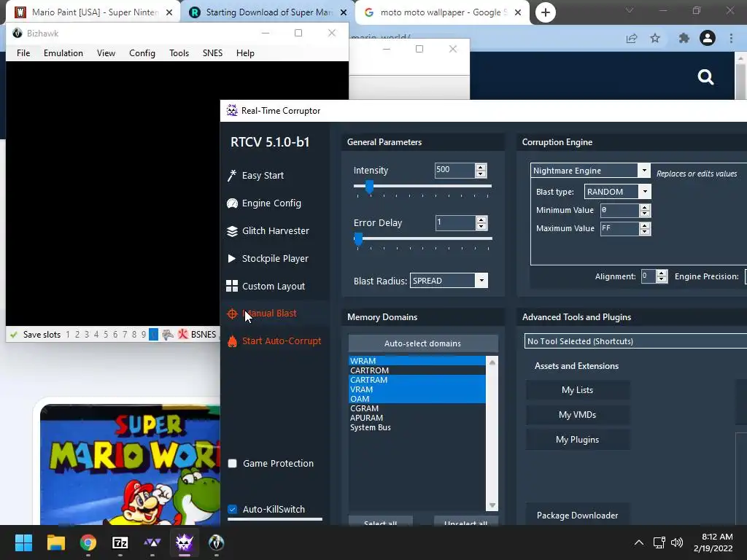Open Glitch Harvester stack icon
The width and height of the screenshot is (747, 560).
(232, 231)
